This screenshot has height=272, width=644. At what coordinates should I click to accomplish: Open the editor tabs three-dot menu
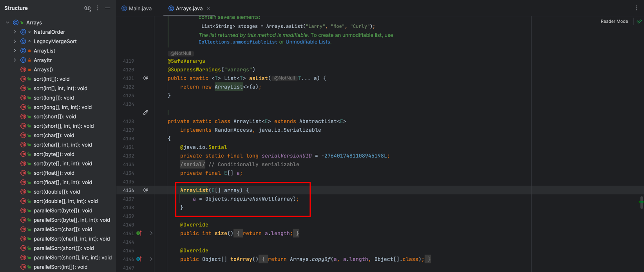636,8
